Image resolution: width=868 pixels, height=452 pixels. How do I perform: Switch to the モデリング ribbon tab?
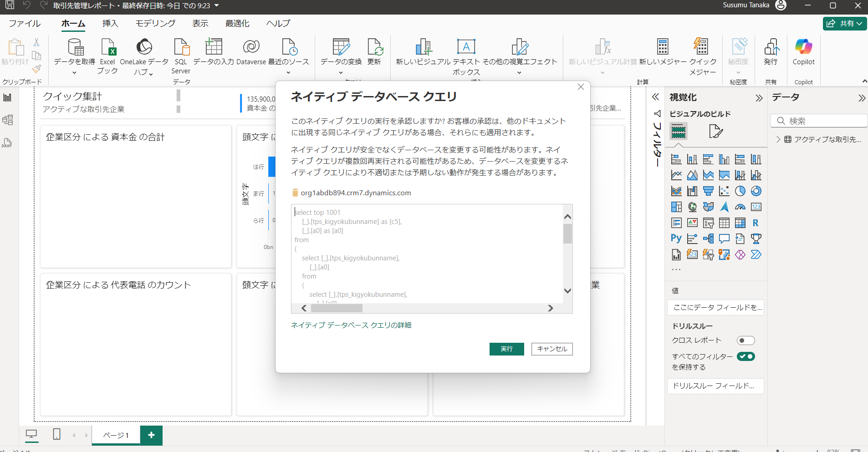[155, 23]
